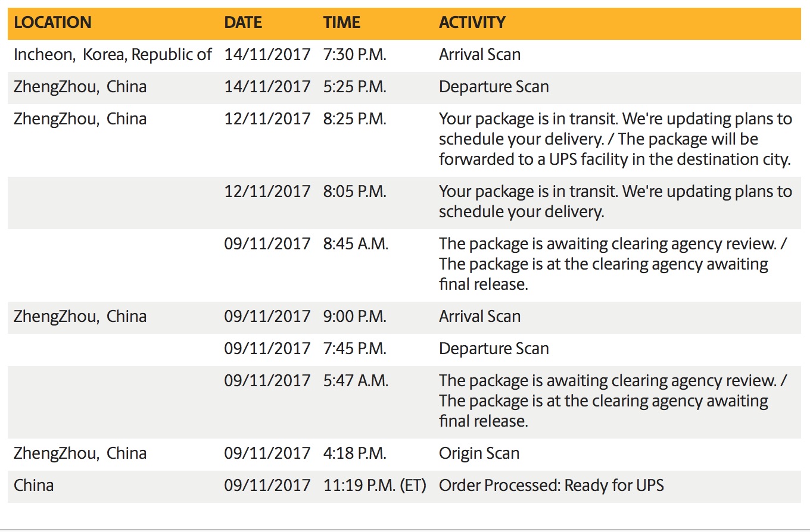Click the 8:05 P.M. updating plans message

coord(616,202)
